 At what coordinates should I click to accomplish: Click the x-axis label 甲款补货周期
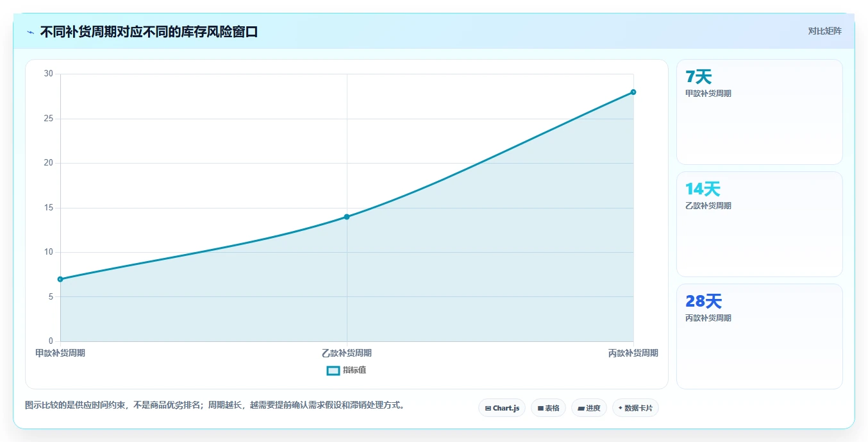pyautogui.click(x=60, y=353)
